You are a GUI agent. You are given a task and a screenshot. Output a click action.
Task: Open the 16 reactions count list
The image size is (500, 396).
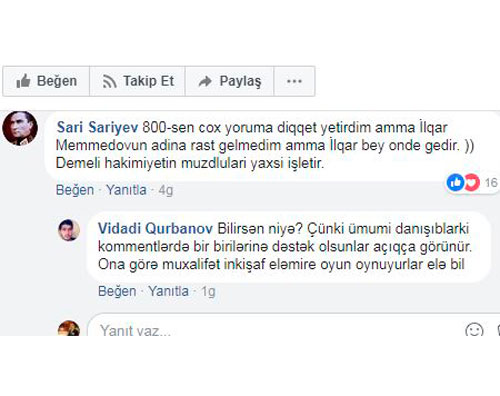(491, 183)
